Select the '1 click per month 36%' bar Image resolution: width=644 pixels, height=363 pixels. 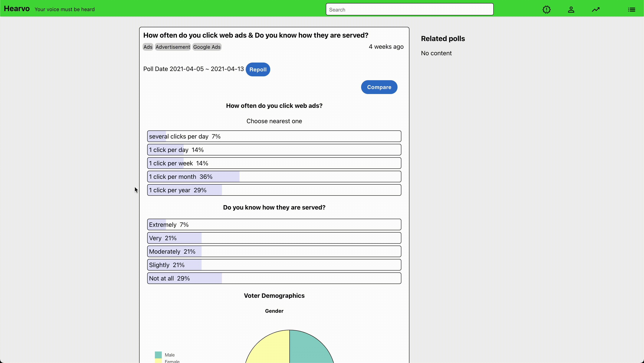[x=274, y=177]
